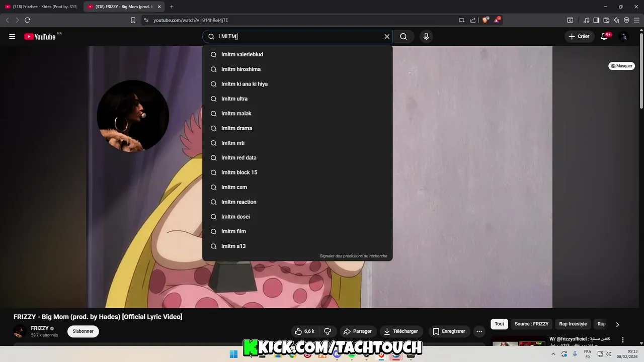Switch to the Frizzbee - Khtek browser tab
The image size is (644, 362).
click(41, 7)
